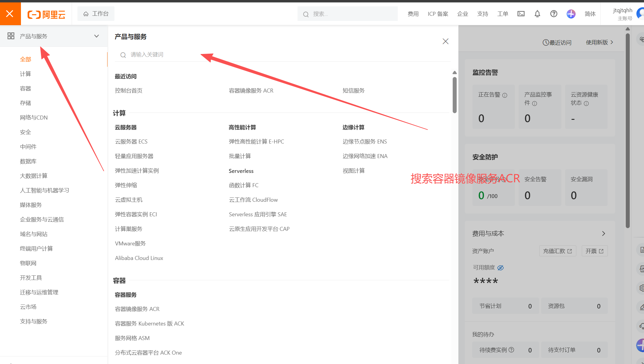
Task: Select the 计算 category in sidebar
Action: point(26,74)
